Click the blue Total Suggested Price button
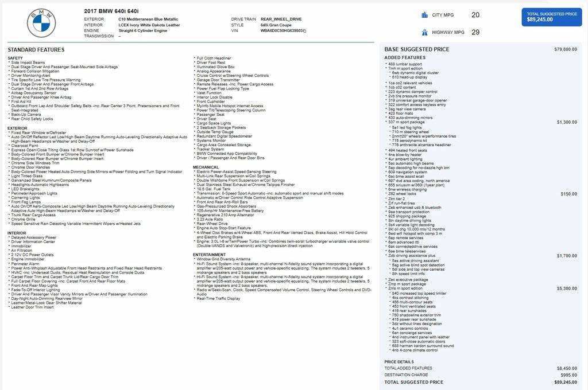 point(552,17)
